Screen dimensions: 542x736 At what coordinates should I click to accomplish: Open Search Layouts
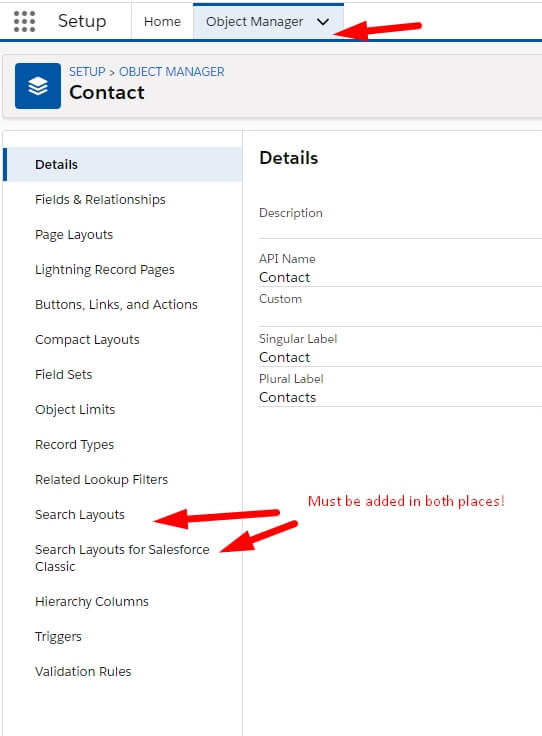click(80, 514)
